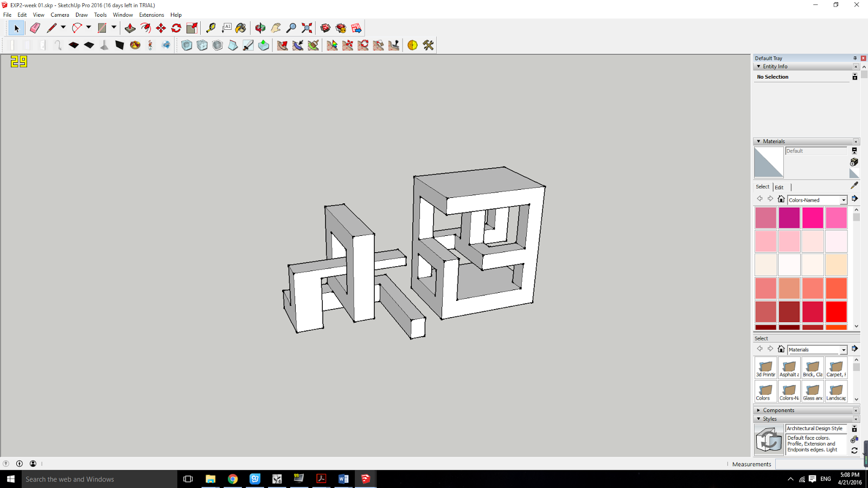Open the Colors-Named library dropdown

point(844,200)
